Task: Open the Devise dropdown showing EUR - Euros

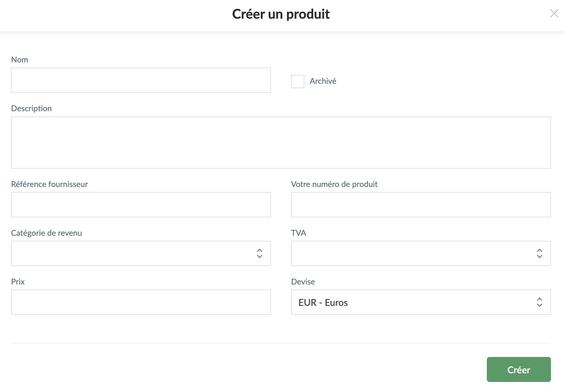Action: point(414,302)
